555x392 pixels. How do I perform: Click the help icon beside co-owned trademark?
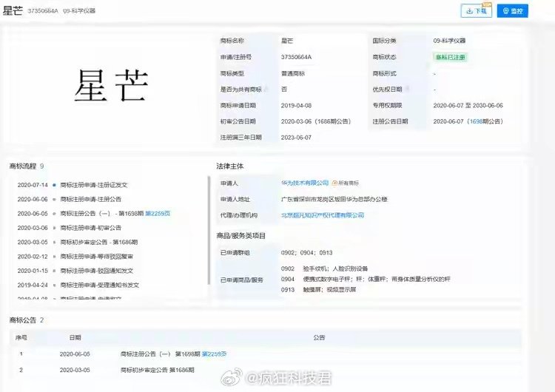(x=266, y=89)
